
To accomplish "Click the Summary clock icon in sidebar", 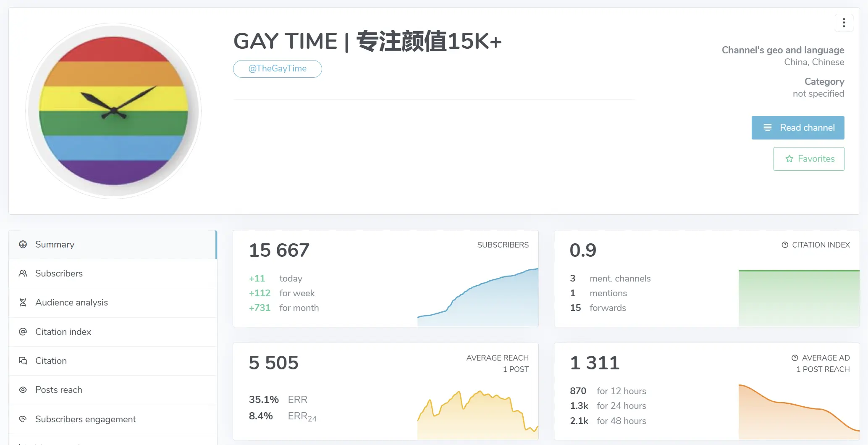I will 23,244.
